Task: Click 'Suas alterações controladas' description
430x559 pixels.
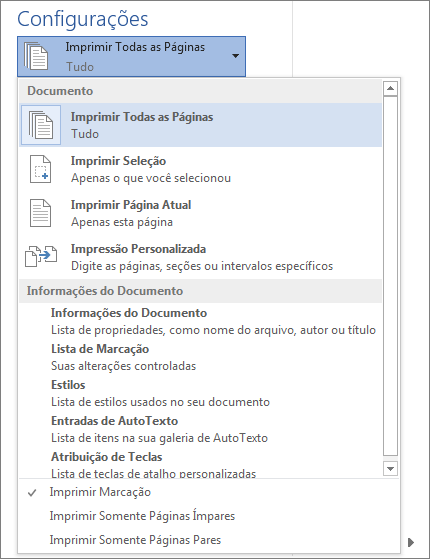Action: pos(123,366)
